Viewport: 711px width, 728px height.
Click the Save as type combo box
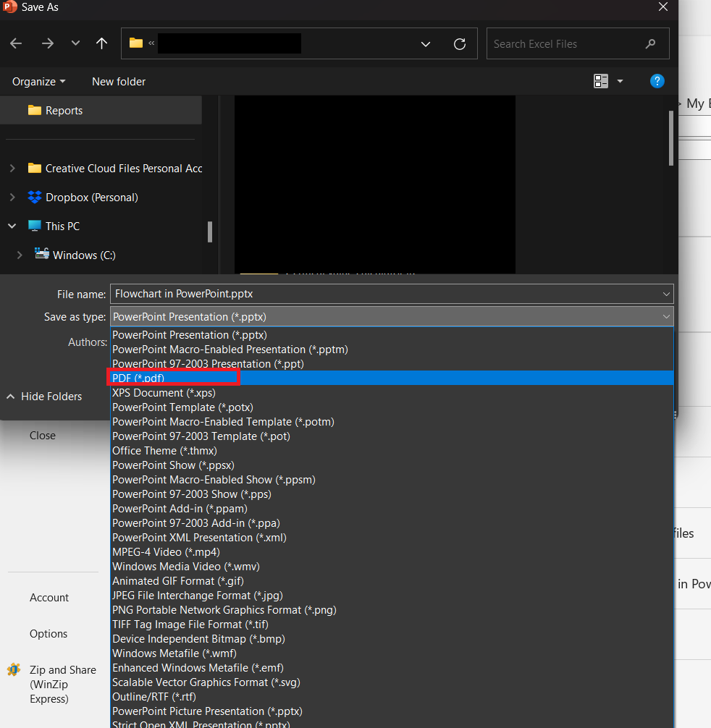coord(392,317)
